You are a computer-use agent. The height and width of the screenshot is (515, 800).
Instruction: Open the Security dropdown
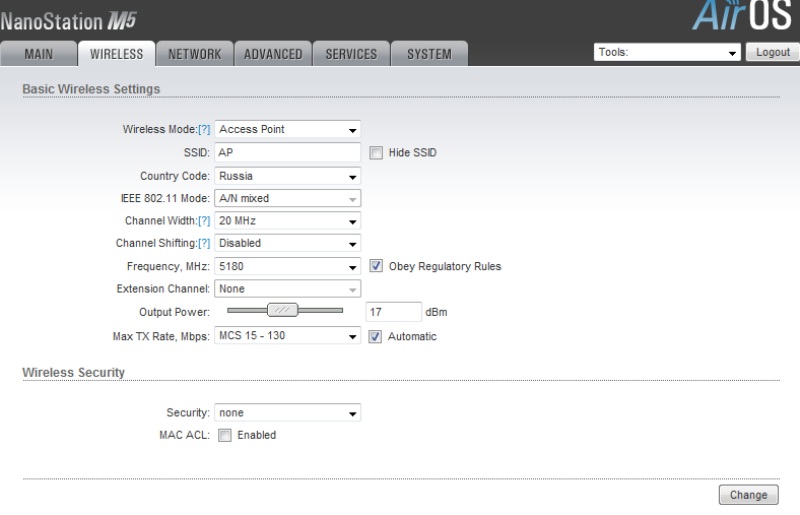[287, 412]
